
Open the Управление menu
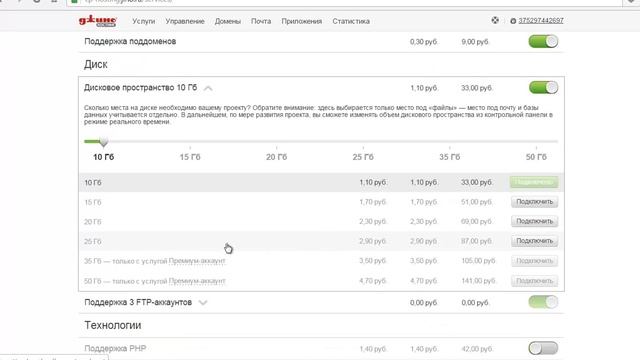(x=185, y=21)
